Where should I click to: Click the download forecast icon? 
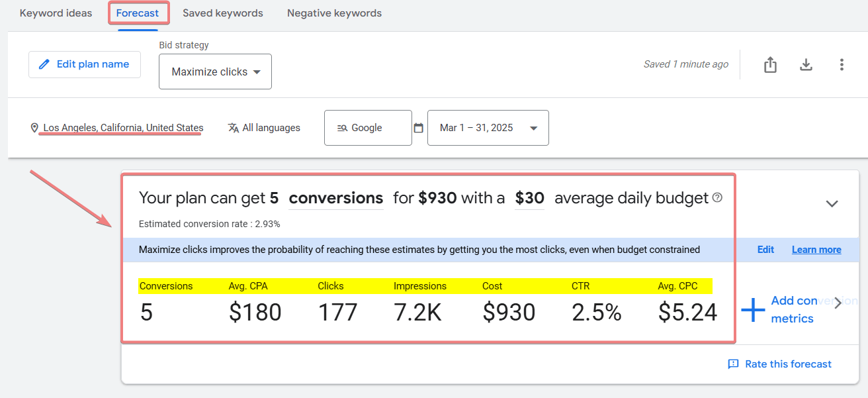(806, 65)
